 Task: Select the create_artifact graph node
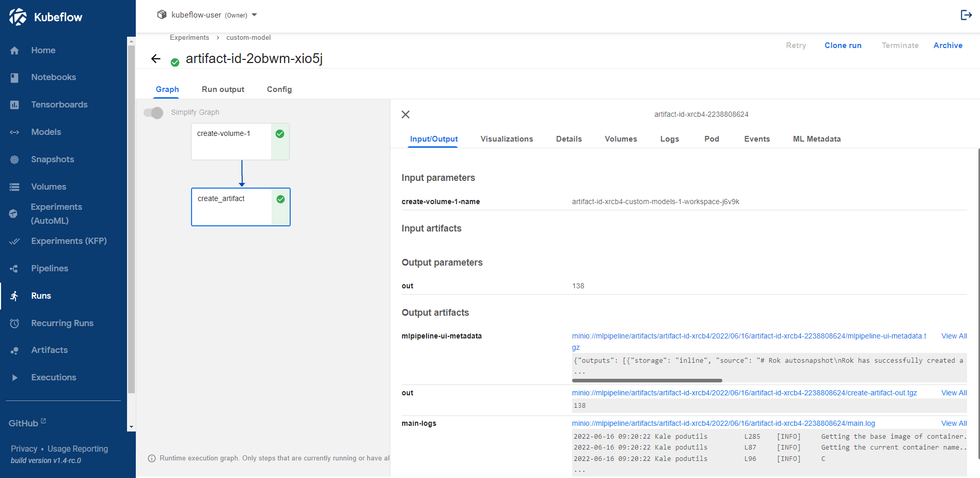241,207
